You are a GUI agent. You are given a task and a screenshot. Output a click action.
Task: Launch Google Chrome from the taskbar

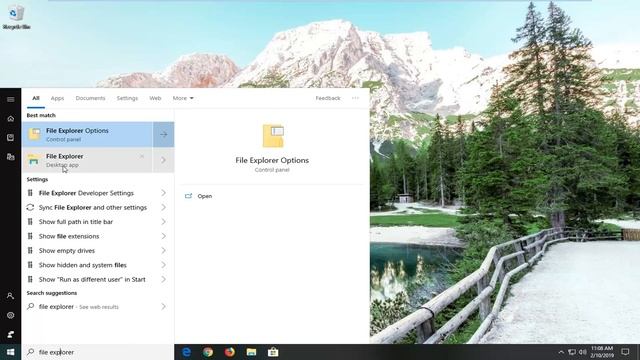tap(208, 352)
